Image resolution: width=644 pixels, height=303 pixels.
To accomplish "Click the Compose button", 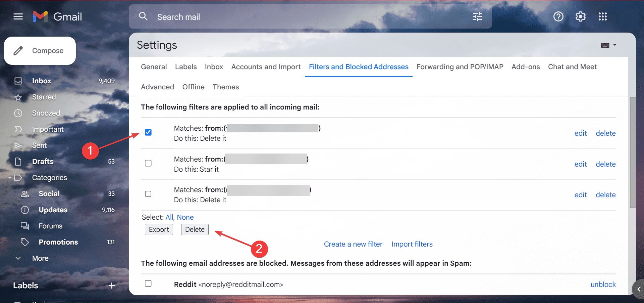I will pyautogui.click(x=40, y=50).
